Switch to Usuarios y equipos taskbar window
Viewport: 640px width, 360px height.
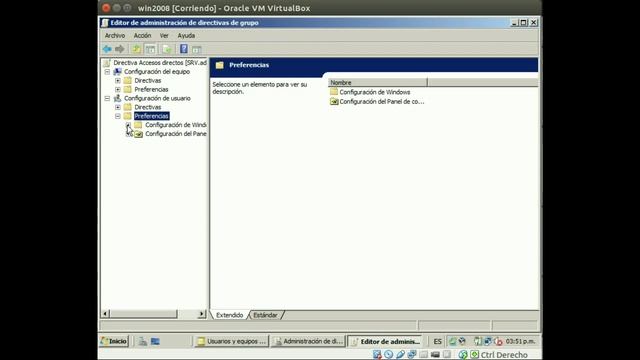coord(231,341)
